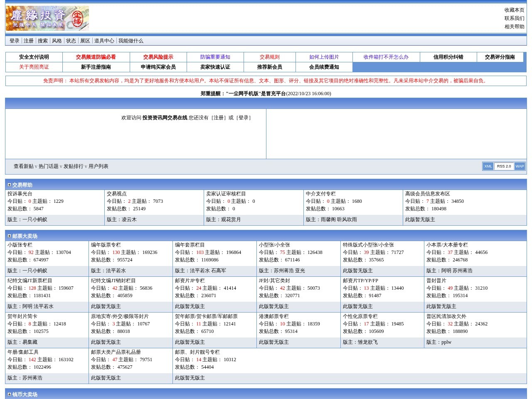The width and height of the screenshot is (532, 399).
Task: Open 关于亮照亮证 link
Action: [x=34, y=67]
